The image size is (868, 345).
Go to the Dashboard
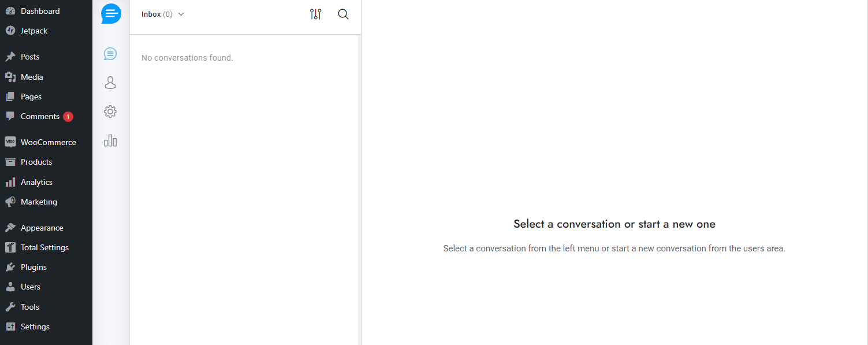click(x=40, y=10)
